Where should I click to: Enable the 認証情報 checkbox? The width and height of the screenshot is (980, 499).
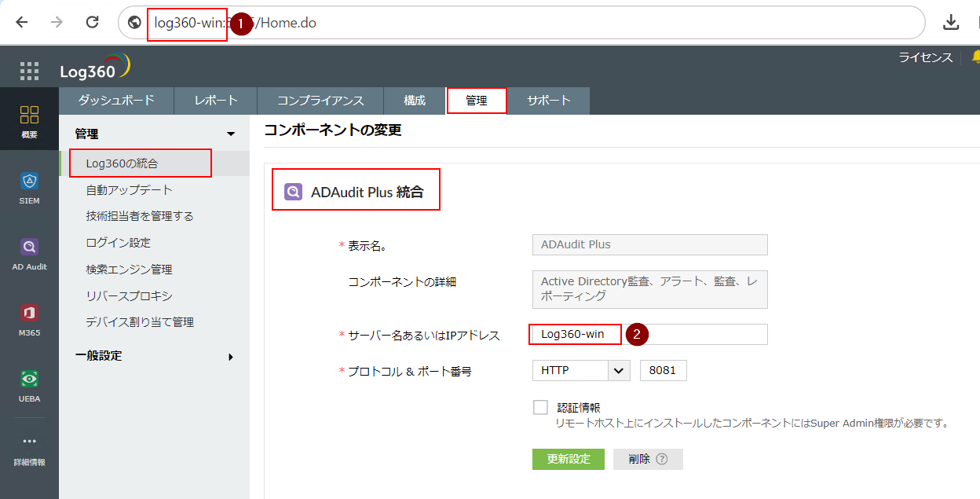(540, 407)
